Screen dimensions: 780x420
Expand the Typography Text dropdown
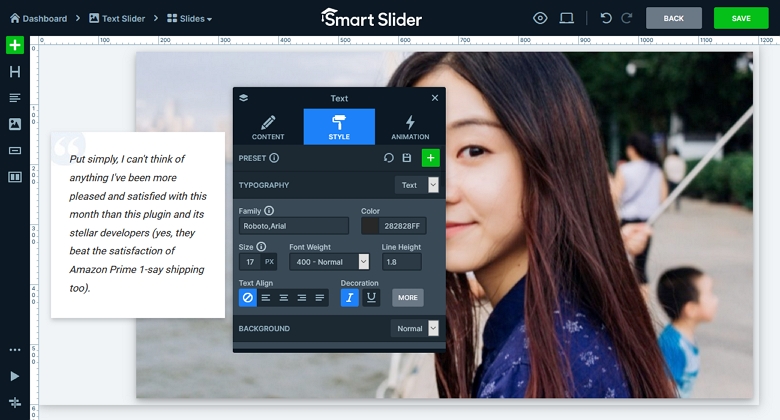(x=416, y=185)
